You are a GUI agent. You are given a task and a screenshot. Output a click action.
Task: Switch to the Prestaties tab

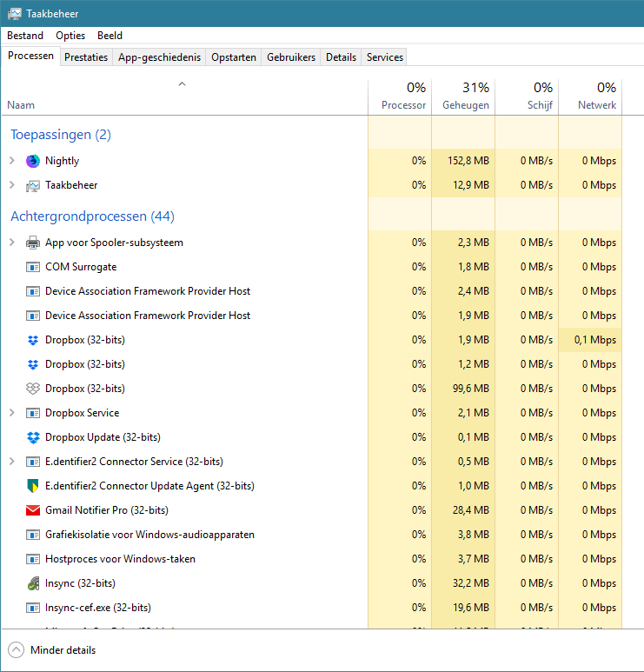(x=86, y=57)
